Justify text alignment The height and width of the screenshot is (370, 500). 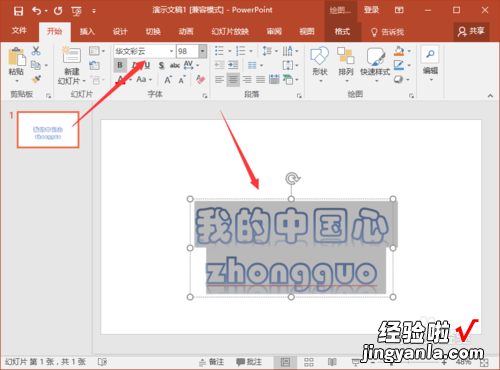261,80
